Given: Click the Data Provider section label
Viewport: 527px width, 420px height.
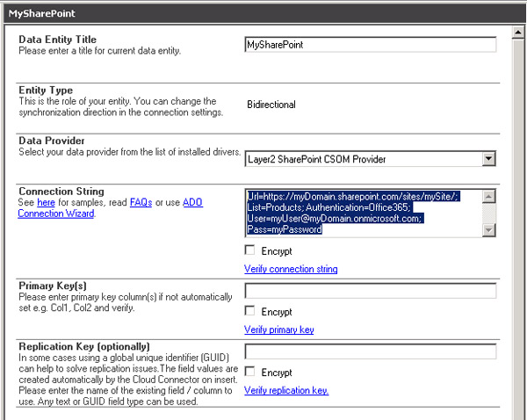Looking at the screenshot, I should coord(52,141).
